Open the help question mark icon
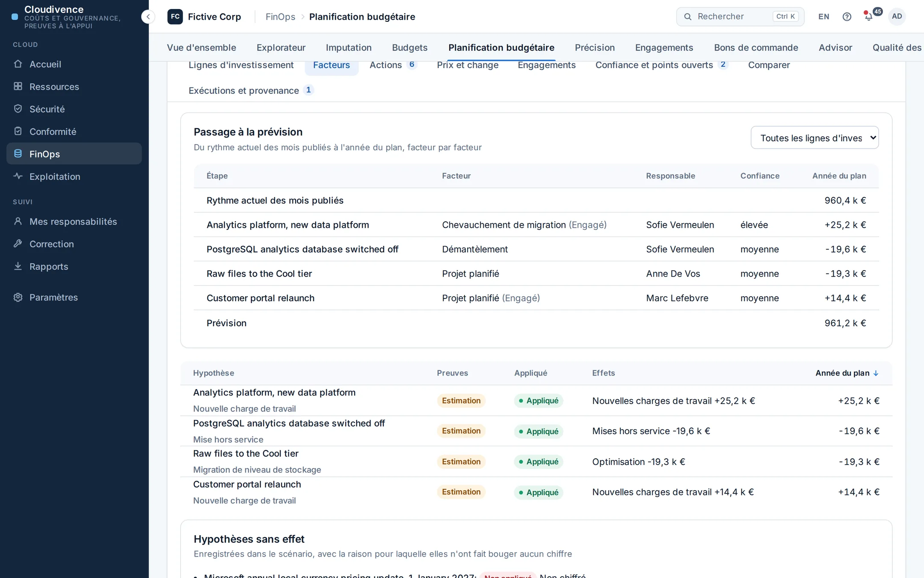Viewport: 924px width, 578px height. [x=847, y=17]
